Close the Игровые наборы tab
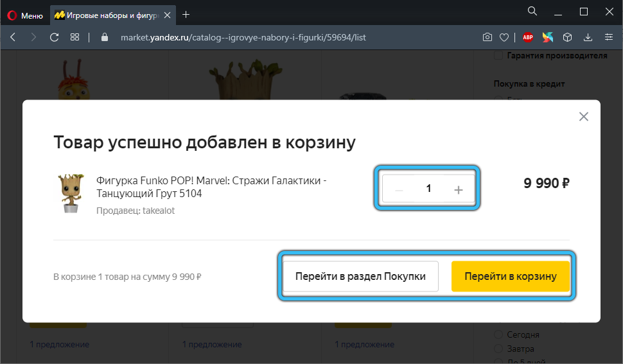 (x=167, y=15)
